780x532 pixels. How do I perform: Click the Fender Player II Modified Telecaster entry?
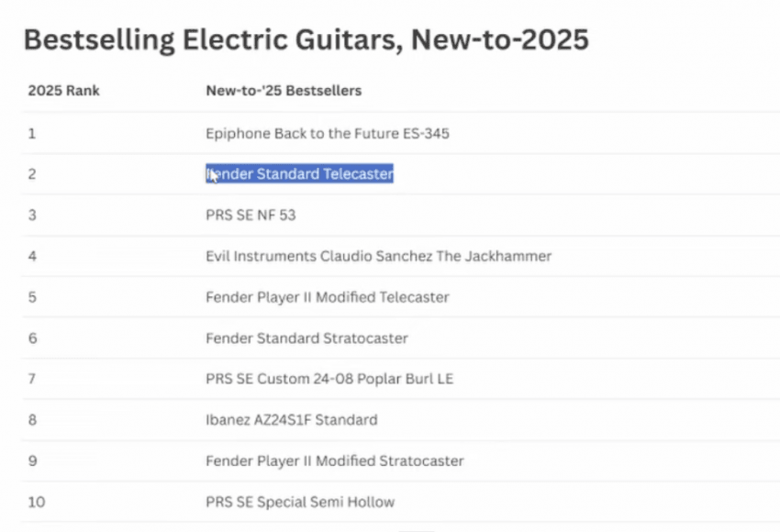pyautogui.click(x=328, y=297)
